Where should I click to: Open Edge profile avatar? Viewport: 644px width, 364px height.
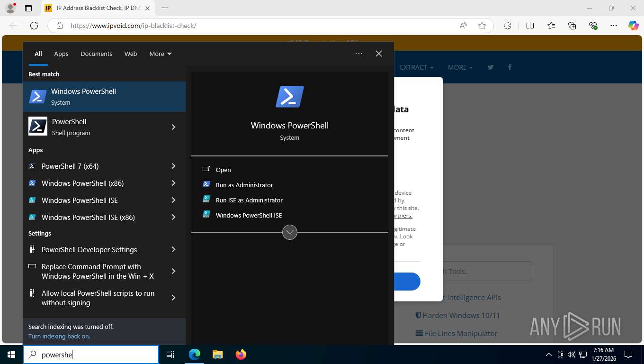pyautogui.click(x=10, y=8)
